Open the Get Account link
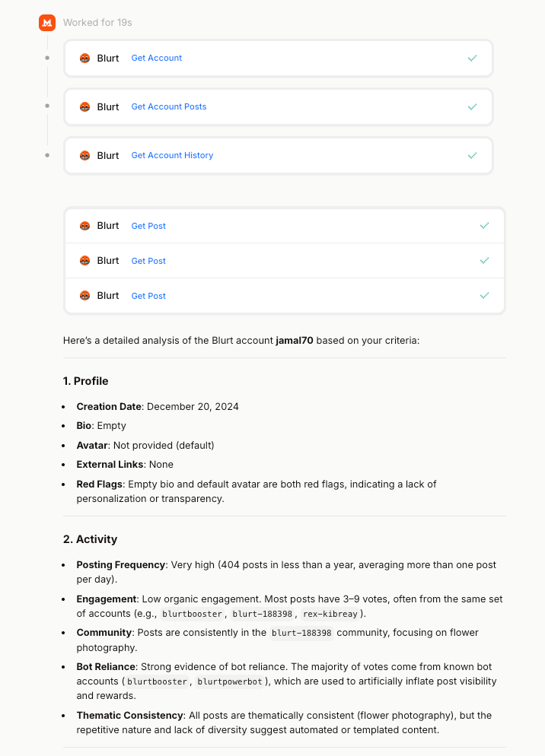545x756 pixels. point(156,58)
